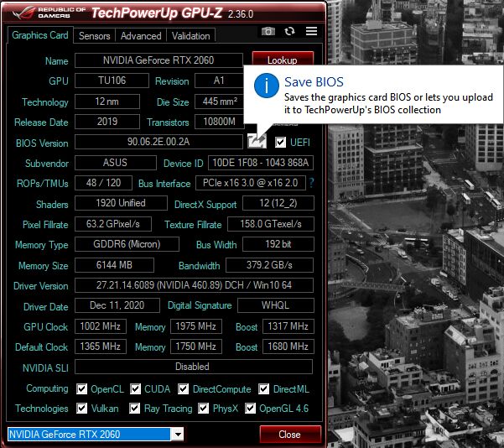The width and height of the screenshot is (504, 448).
Task: Click the Memory Type value GDDR6 (Micron)
Action: tap(127, 244)
